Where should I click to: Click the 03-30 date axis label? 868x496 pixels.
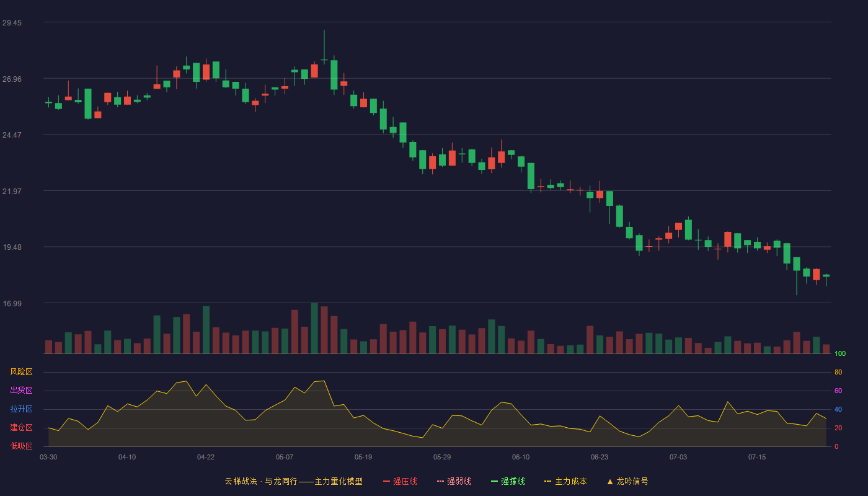click(x=48, y=457)
